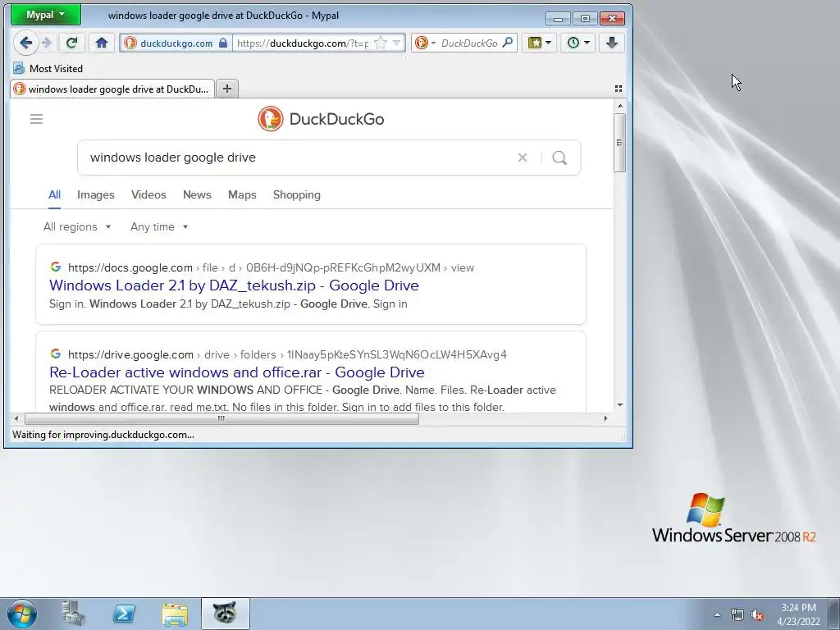Image resolution: width=840 pixels, height=630 pixels.
Task: Click the padlock site security icon
Action: click(x=223, y=43)
